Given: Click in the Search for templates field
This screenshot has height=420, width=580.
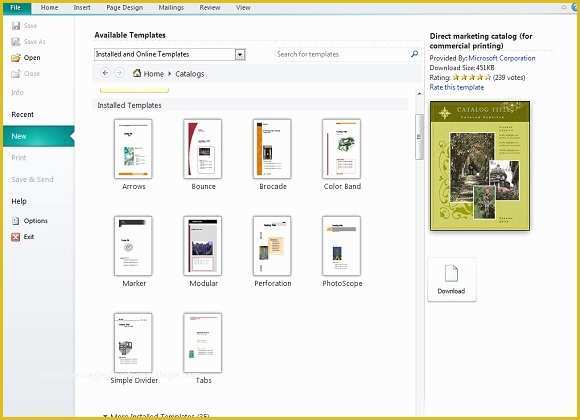Looking at the screenshot, I should point(341,54).
